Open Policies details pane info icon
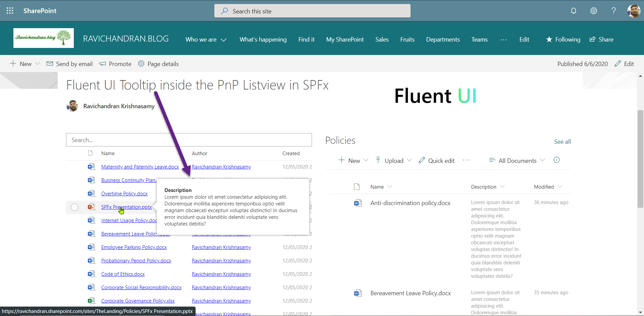 click(556, 160)
